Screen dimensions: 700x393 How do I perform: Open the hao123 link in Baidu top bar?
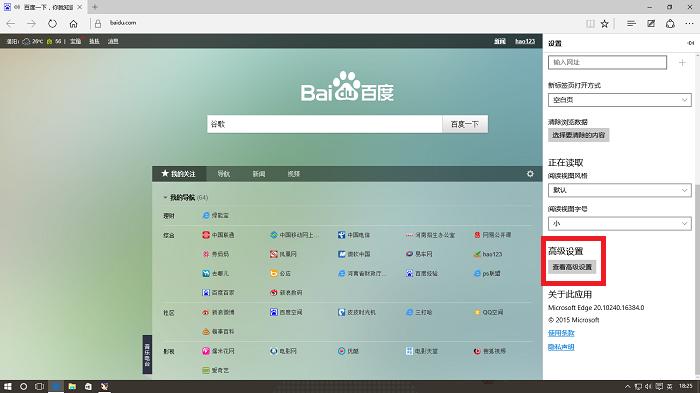coord(525,41)
